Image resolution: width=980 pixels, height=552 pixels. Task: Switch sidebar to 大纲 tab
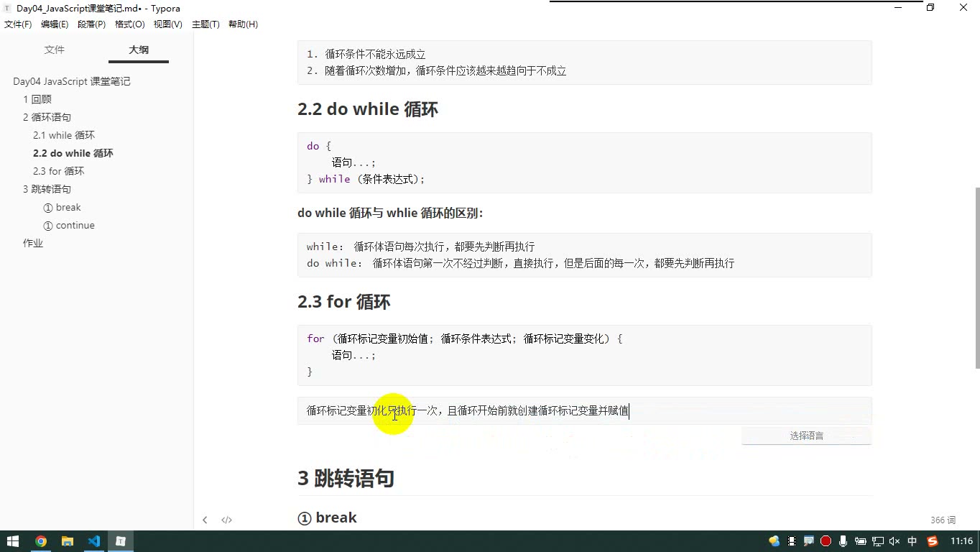tap(139, 50)
